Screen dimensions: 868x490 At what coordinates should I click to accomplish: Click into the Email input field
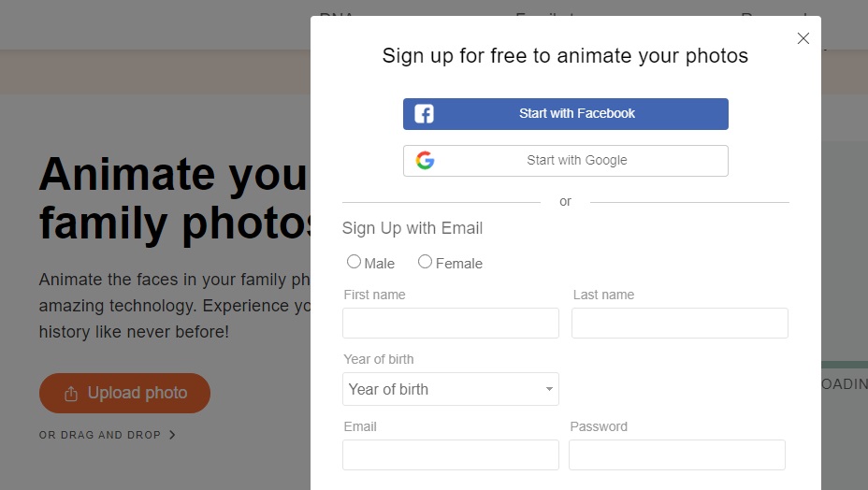[x=450, y=454]
